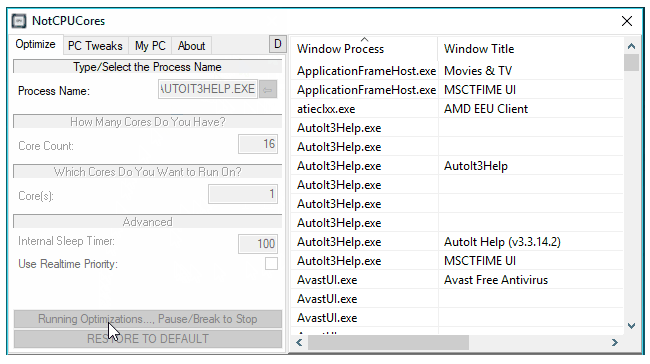Click the Core Count label
This screenshot has height=364, width=650.
pos(46,146)
